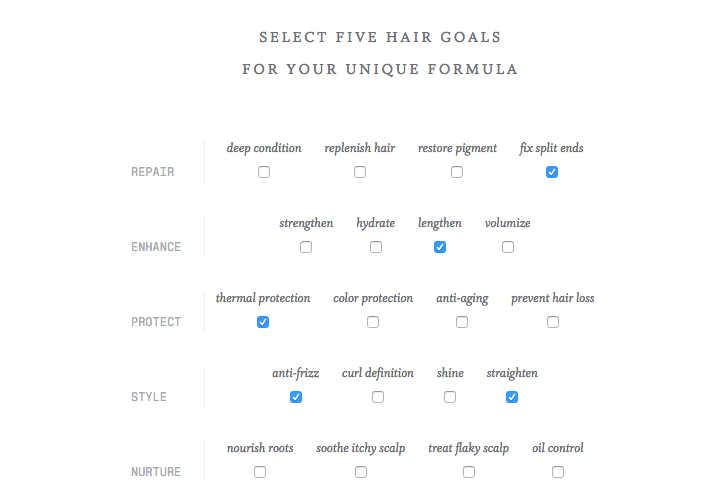The image size is (723, 502).
Task: Check treat flaky scalp
Action: [469, 472]
